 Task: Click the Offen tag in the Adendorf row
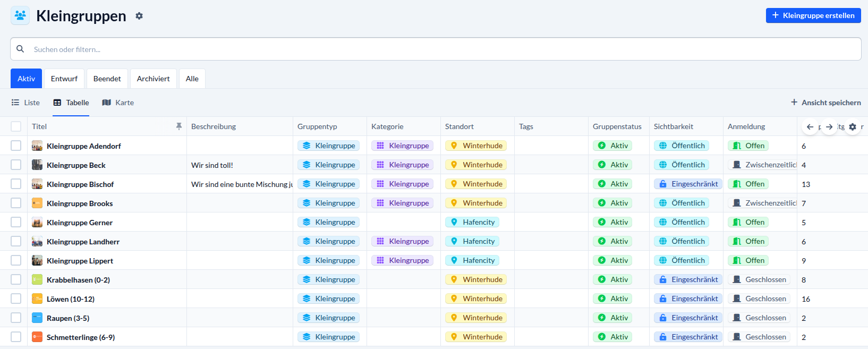(x=748, y=146)
